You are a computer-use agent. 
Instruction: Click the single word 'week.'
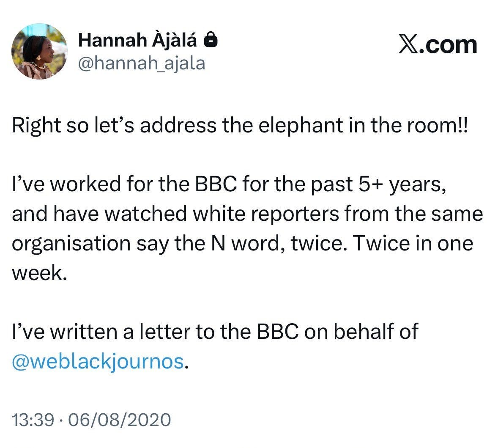pyautogui.click(x=39, y=273)
